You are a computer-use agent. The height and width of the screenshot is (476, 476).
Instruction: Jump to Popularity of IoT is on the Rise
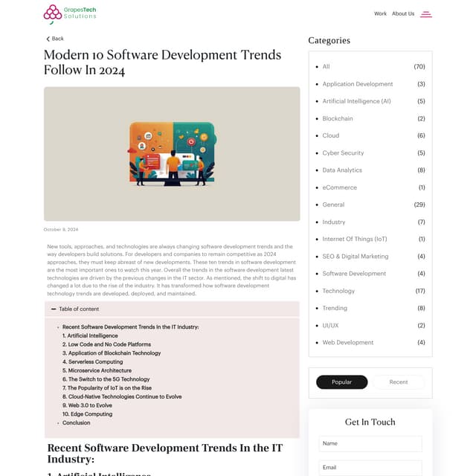click(106, 388)
